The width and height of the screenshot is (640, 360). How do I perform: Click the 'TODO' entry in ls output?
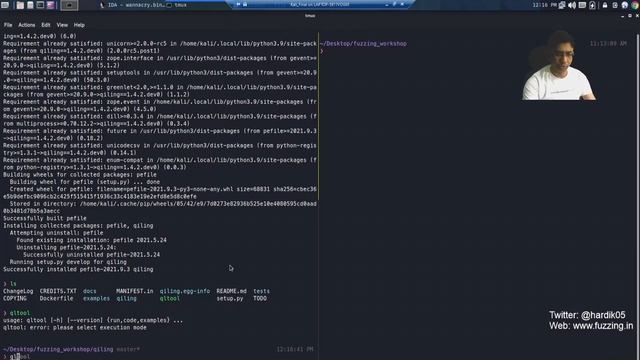click(260, 298)
